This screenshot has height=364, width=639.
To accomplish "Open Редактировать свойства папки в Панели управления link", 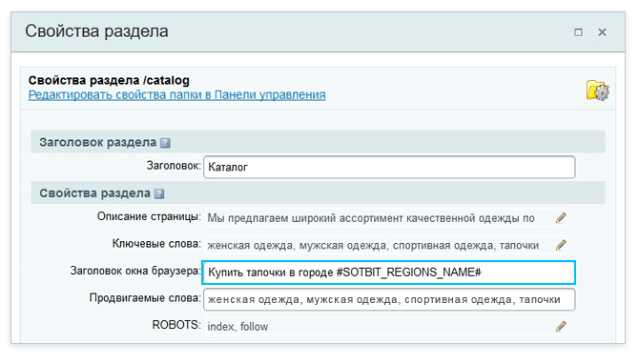I will pyautogui.click(x=176, y=95).
